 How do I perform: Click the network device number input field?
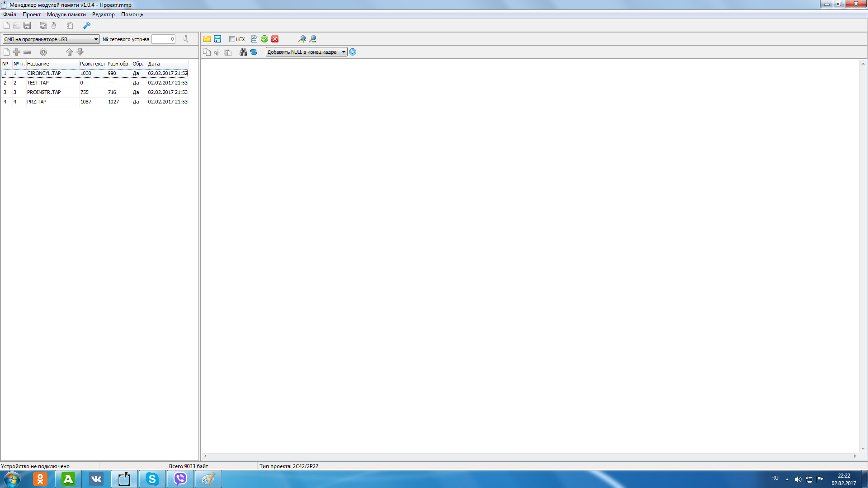[x=163, y=39]
